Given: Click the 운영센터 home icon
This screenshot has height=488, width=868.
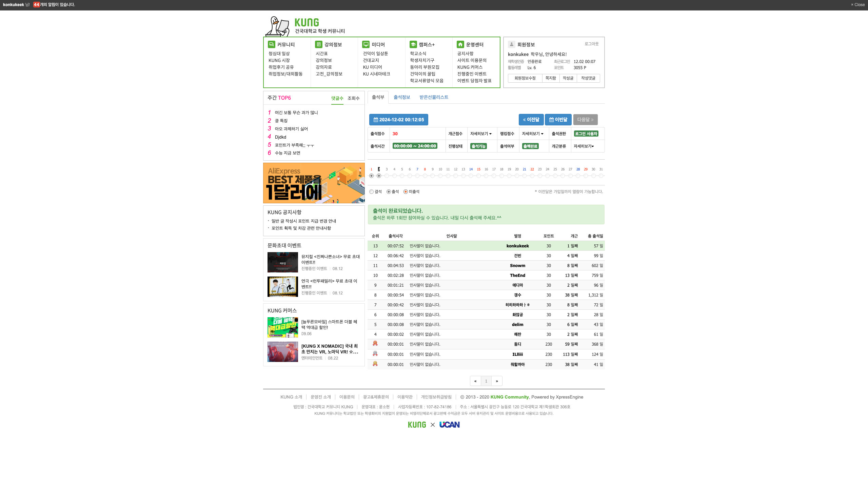Looking at the screenshot, I should (460, 44).
